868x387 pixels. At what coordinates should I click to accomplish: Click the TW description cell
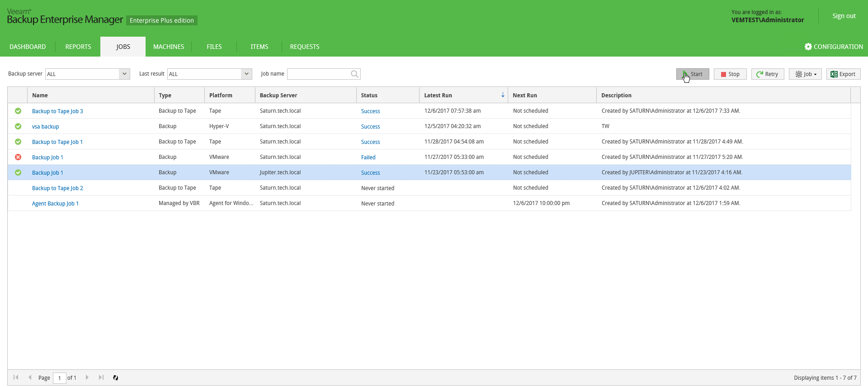tap(605, 126)
